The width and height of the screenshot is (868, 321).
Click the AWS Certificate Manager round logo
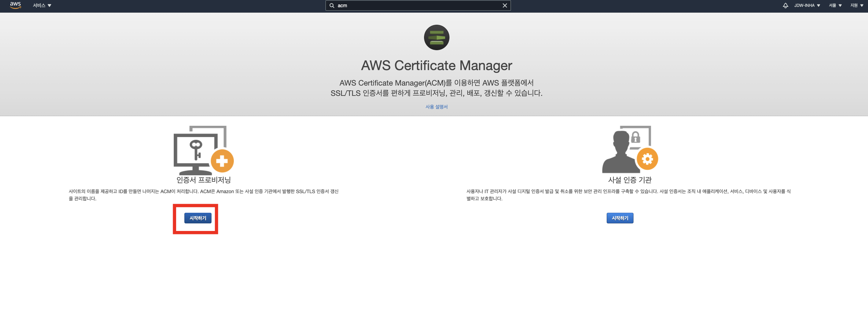point(436,37)
